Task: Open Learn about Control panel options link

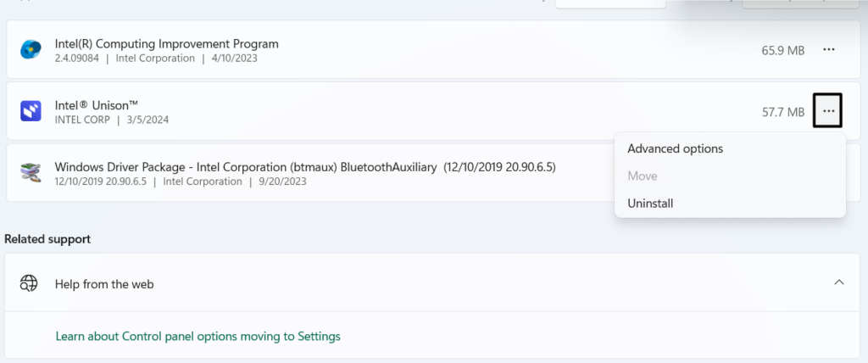Action: pyautogui.click(x=198, y=336)
